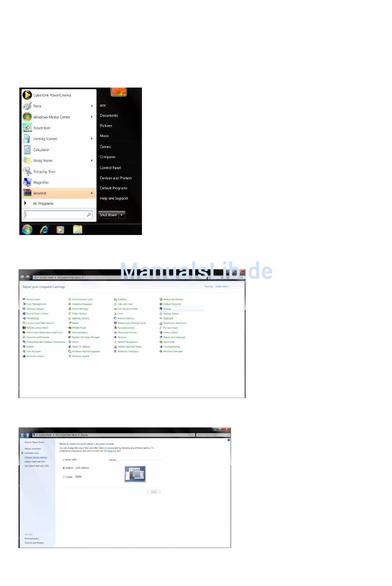Click Search Control Panel box in Display window
The image size is (392, 586).
point(213,435)
